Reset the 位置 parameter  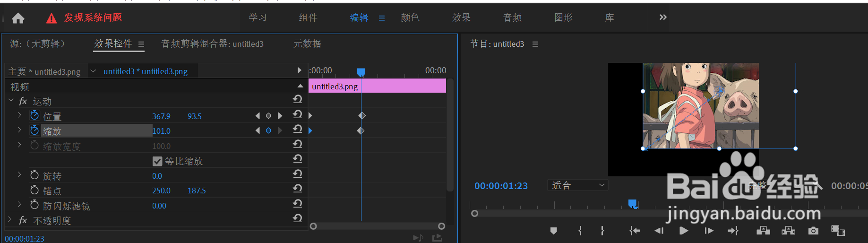point(297,114)
